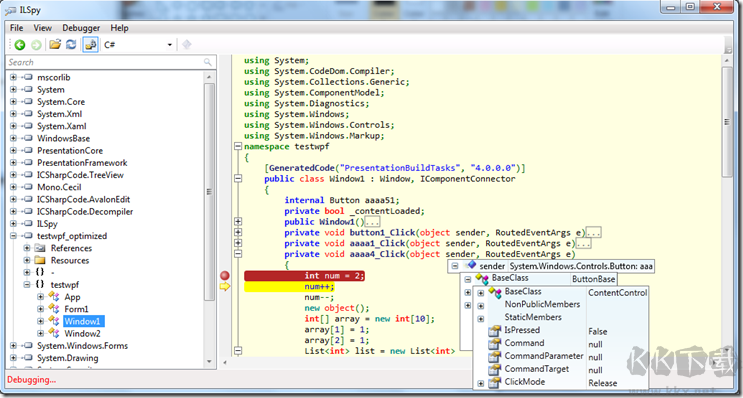Image resolution: width=743 pixels, height=398 pixels.
Task: Toggle the show internal types toolbar button
Action: click(x=90, y=45)
